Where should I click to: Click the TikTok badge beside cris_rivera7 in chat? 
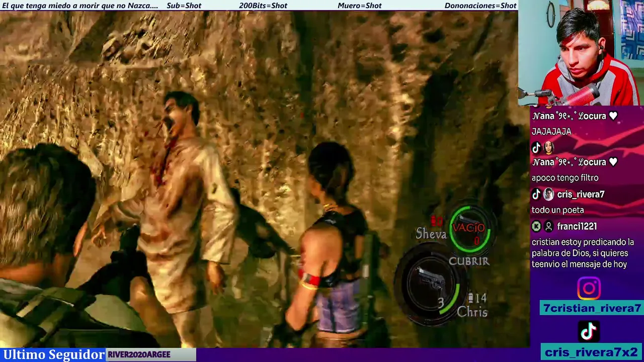pos(536,194)
